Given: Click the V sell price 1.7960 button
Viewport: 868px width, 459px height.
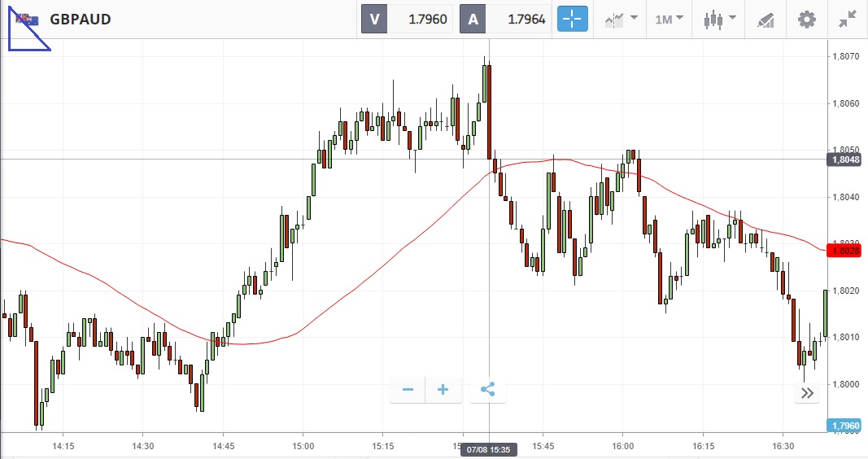Looking at the screenshot, I should pyautogui.click(x=407, y=19).
